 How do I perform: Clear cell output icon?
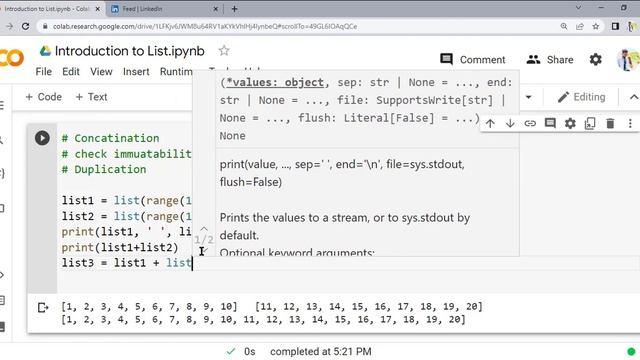(x=42, y=307)
